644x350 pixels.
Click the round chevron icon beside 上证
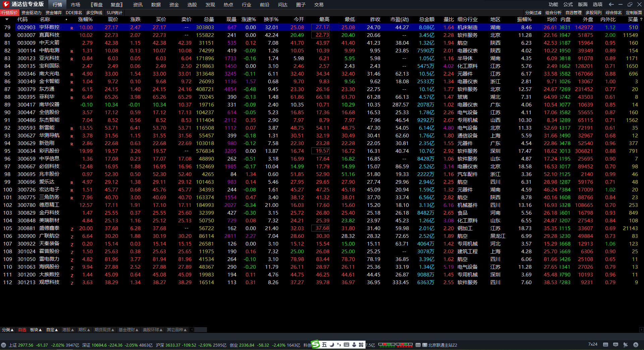(x=3, y=345)
